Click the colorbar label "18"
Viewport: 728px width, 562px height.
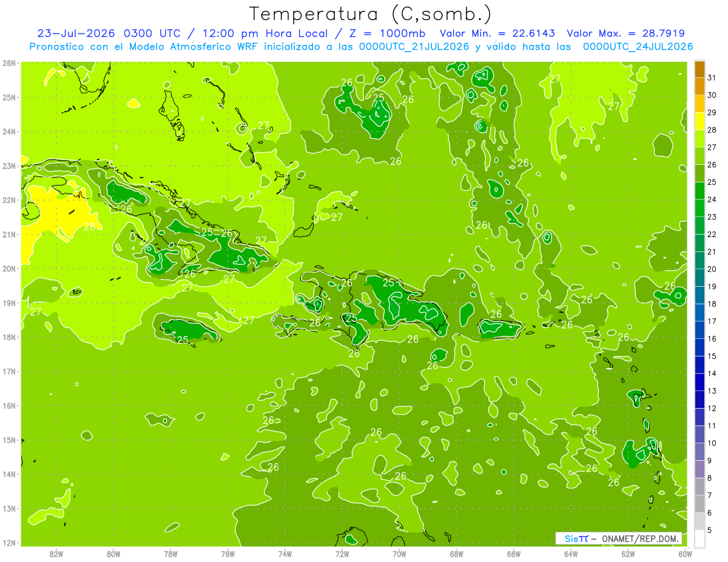click(712, 304)
